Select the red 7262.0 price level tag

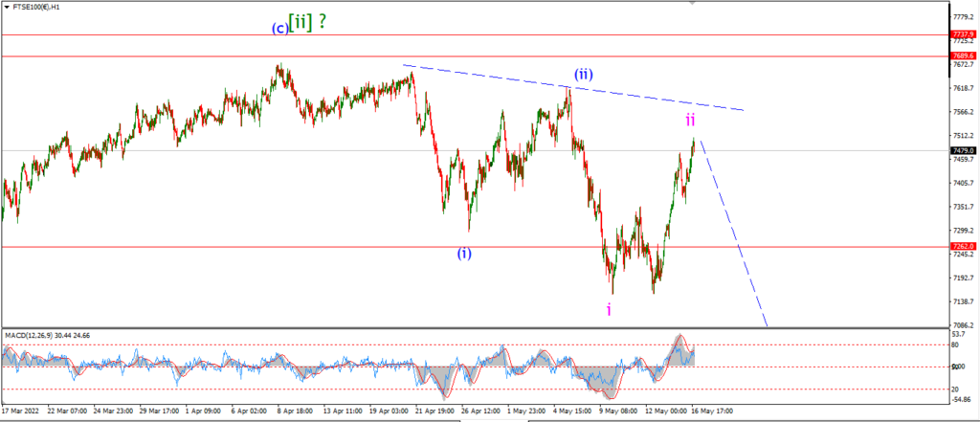tap(963, 246)
